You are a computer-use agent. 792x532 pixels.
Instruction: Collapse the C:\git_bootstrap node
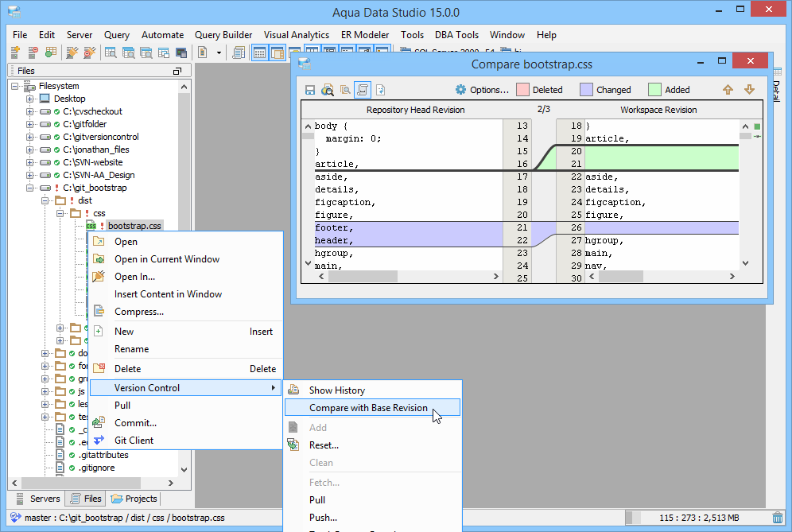29,188
